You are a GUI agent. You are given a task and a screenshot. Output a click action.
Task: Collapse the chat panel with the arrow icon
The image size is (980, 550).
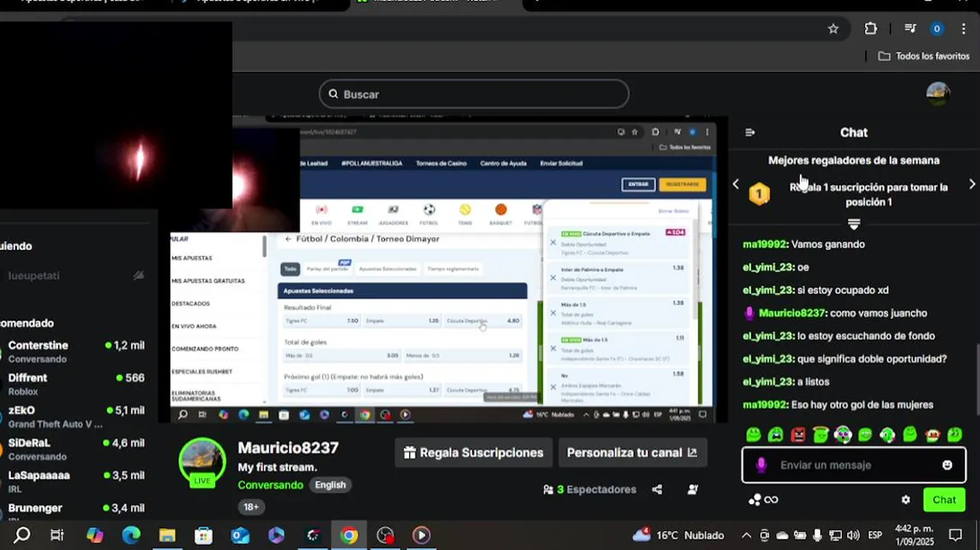tap(750, 132)
